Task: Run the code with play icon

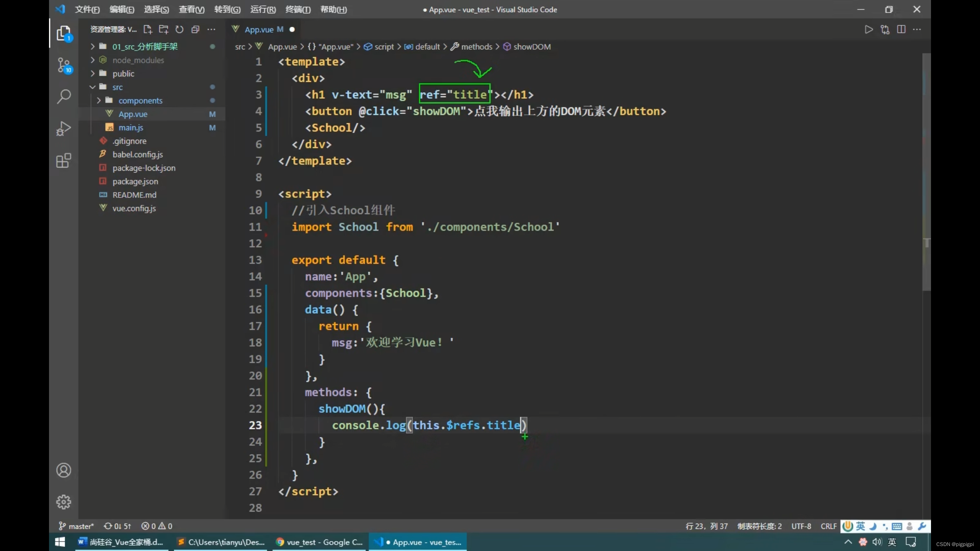Action: click(x=869, y=29)
